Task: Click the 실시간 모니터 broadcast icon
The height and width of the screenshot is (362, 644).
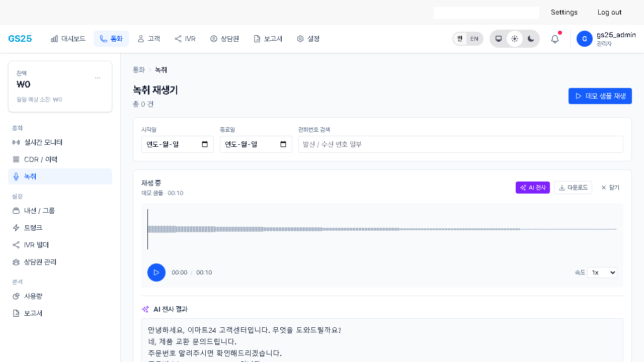Action: [16, 142]
